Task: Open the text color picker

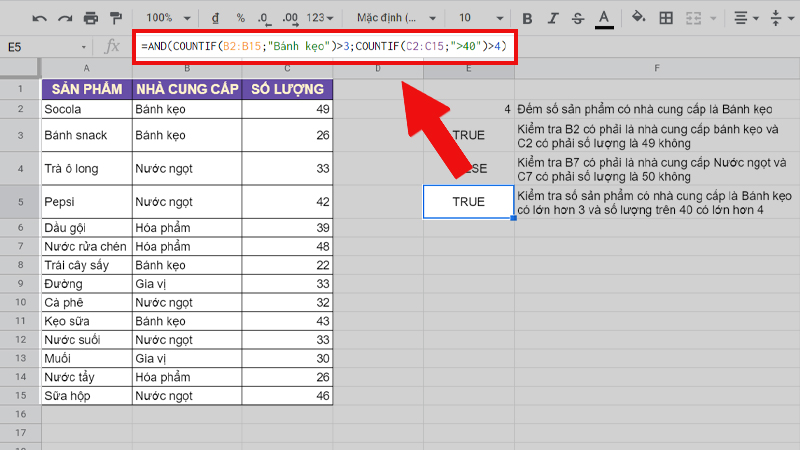Action: (604, 18)
